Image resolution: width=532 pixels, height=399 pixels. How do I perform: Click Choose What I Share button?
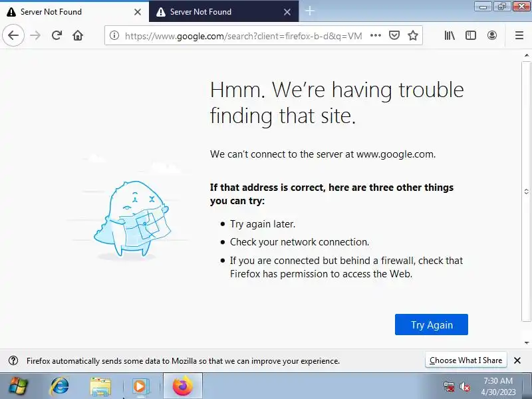click(x=466, y=360)
